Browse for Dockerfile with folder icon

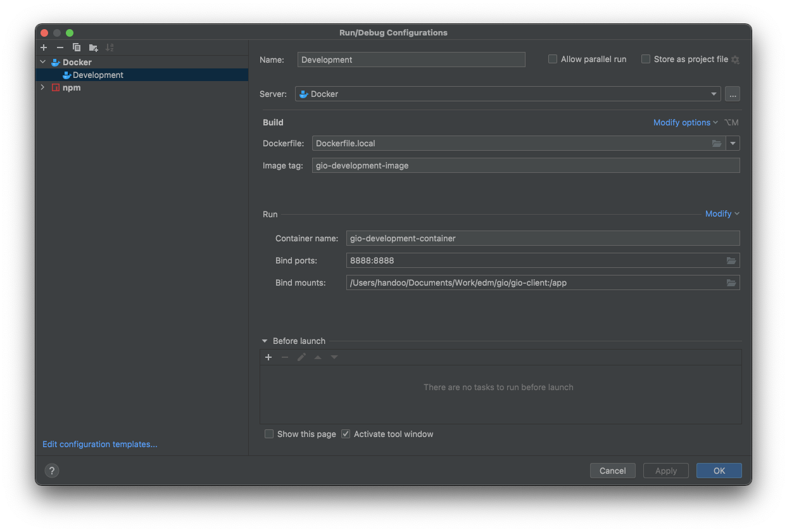[x=717, y=144]
